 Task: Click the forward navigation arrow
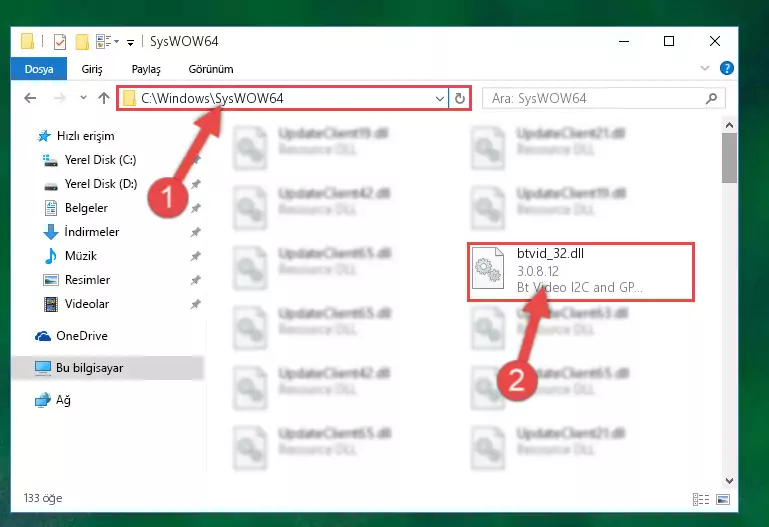[59, 98]
